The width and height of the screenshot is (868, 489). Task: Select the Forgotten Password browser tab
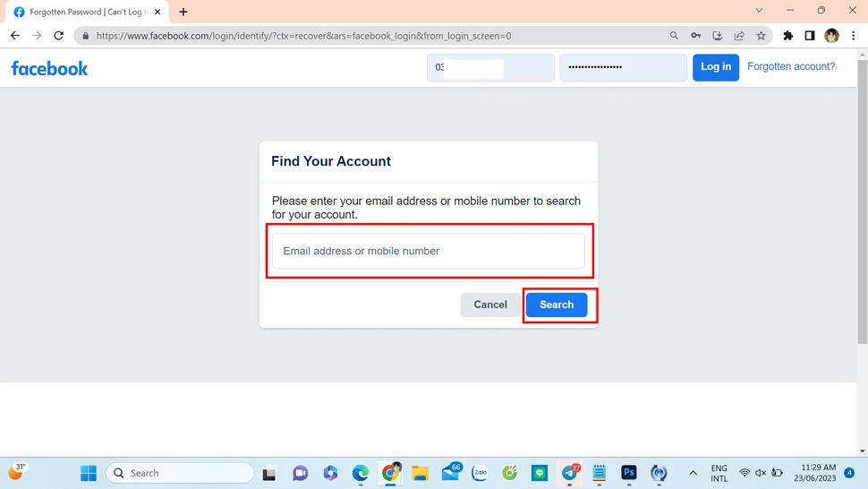click(88, 12)
